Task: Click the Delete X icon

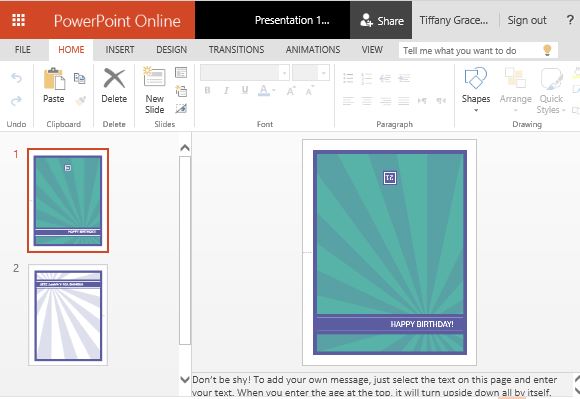Action: (x=114, y=78)
